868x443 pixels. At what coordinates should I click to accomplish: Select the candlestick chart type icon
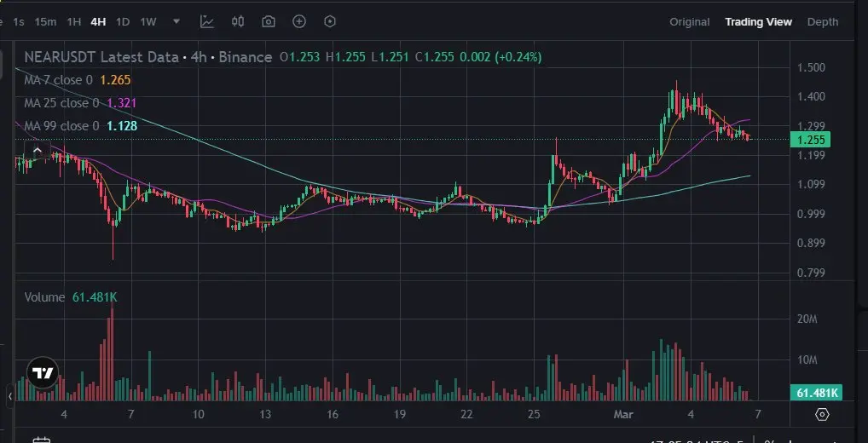(238, 21)
